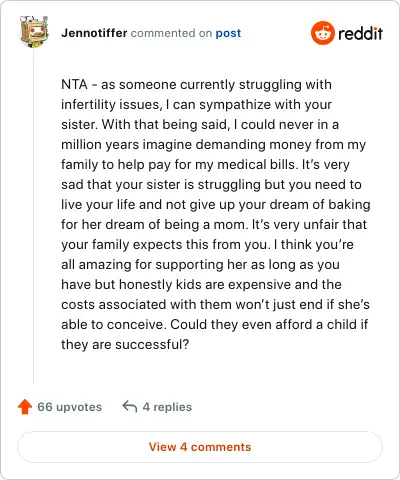Click Jennotiffer's avatar image
This screenshot has width=400, height=480.
coord(34,32)
